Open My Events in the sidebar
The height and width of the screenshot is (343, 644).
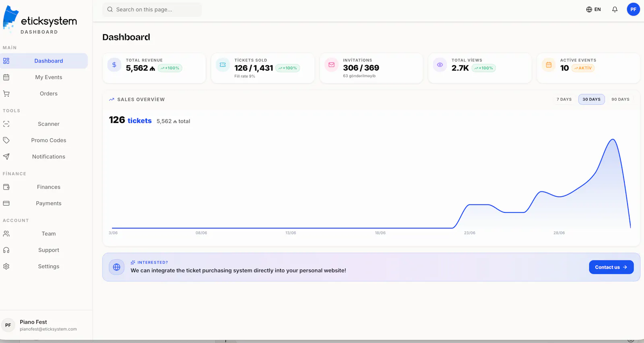(44, 77)
